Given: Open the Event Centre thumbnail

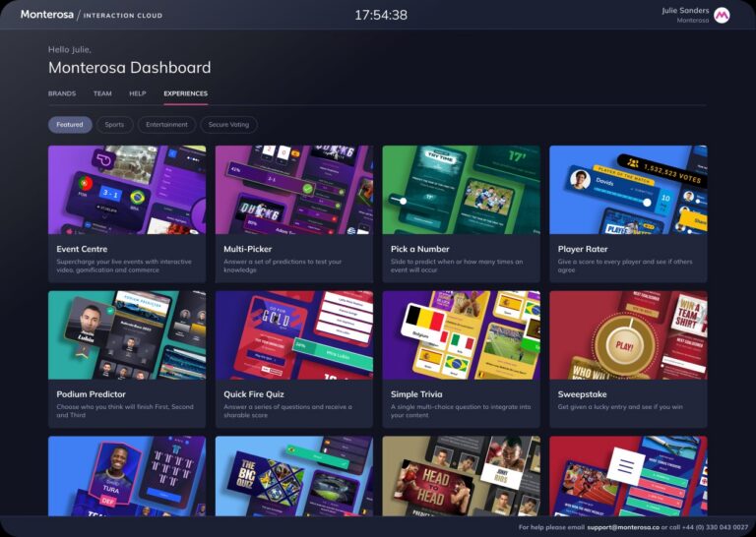Looking at the screenshot, I should click(127, 190).
